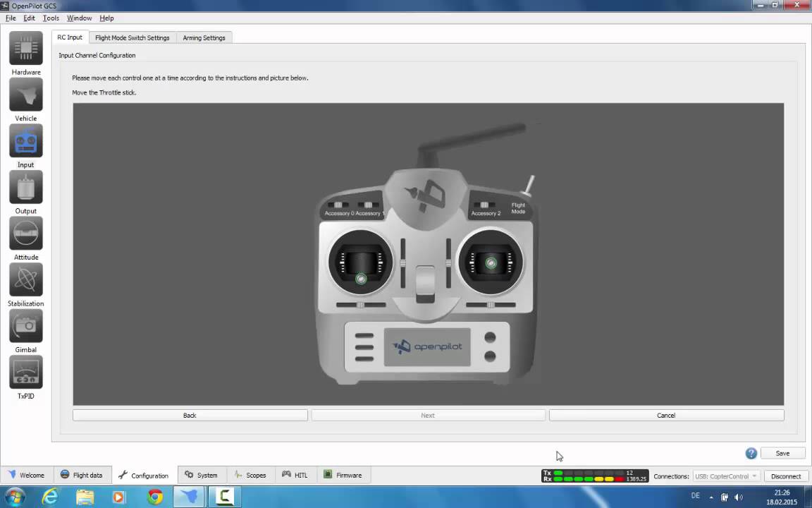Launch Internet Explorer from the taskbar
This screenshot has height=508, width=812.
(50, 497)
